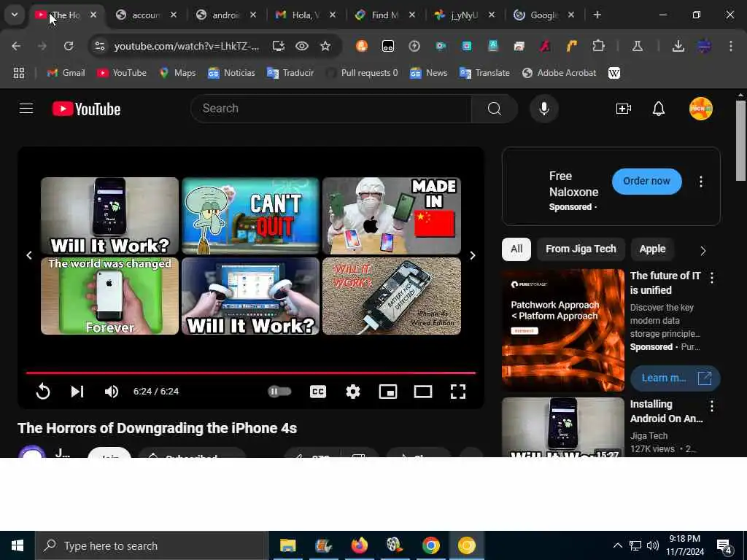Click the search magnifier button
Screen dimensions: 747x560
pyautogui.click(x=494, y=109)
